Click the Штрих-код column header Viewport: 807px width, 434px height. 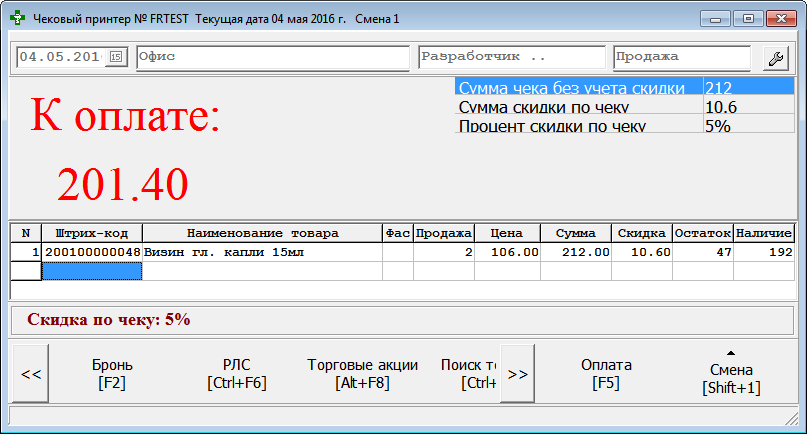tap(92, 233)
